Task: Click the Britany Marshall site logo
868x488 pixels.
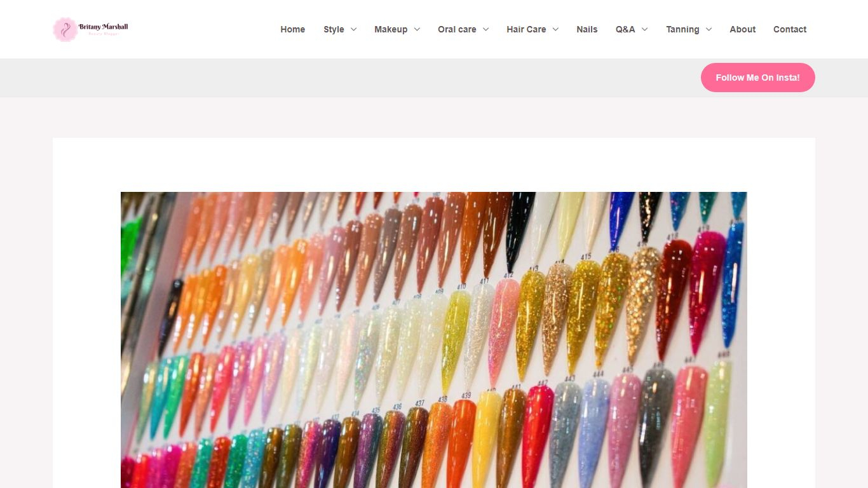Action: (91, 29)
